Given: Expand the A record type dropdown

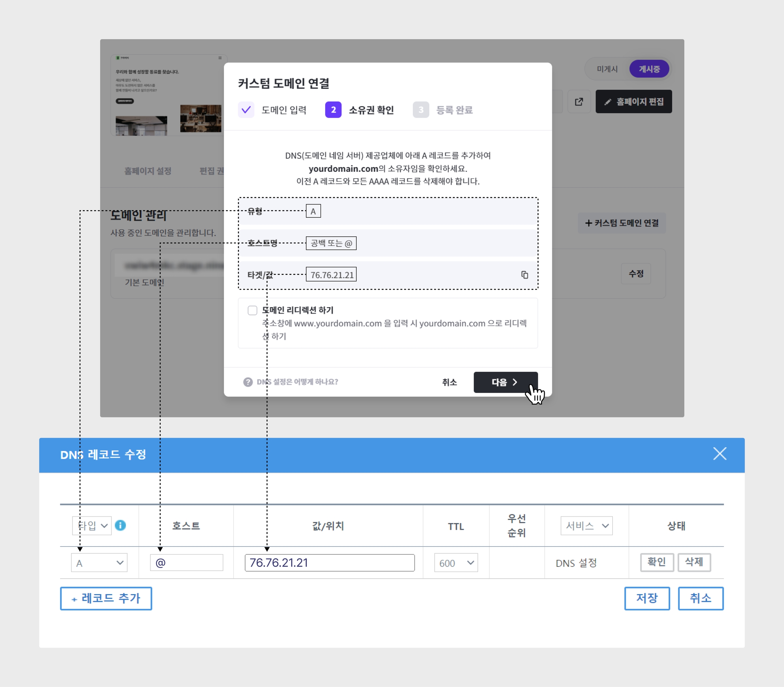Looking at the screenshot, I should (99, 563).
